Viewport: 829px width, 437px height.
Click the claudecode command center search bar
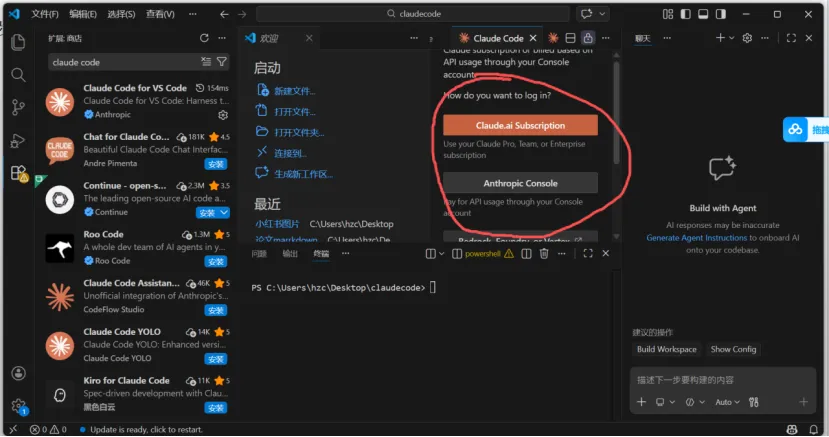click(413, 14)
